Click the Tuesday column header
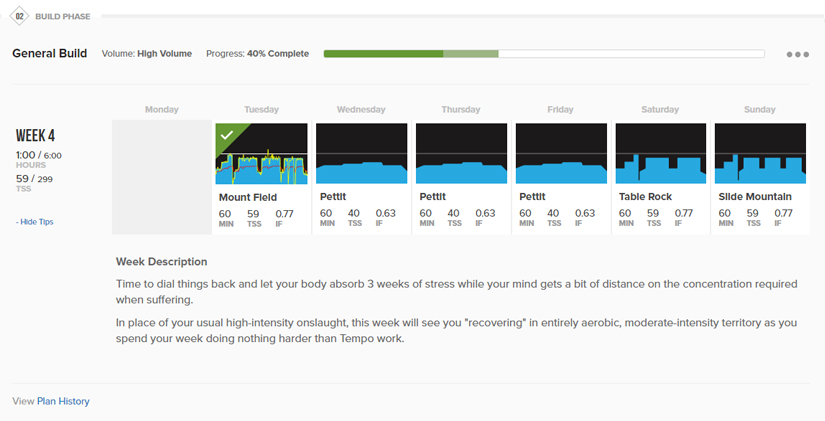This screenshot has height=421, width=825. click(x=261, y=109)
